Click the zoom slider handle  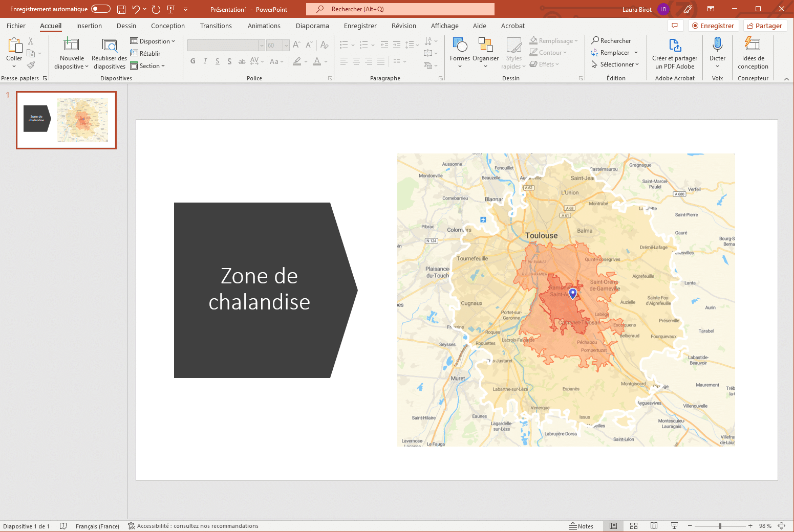pyautogui.click(x=720, y=526)
